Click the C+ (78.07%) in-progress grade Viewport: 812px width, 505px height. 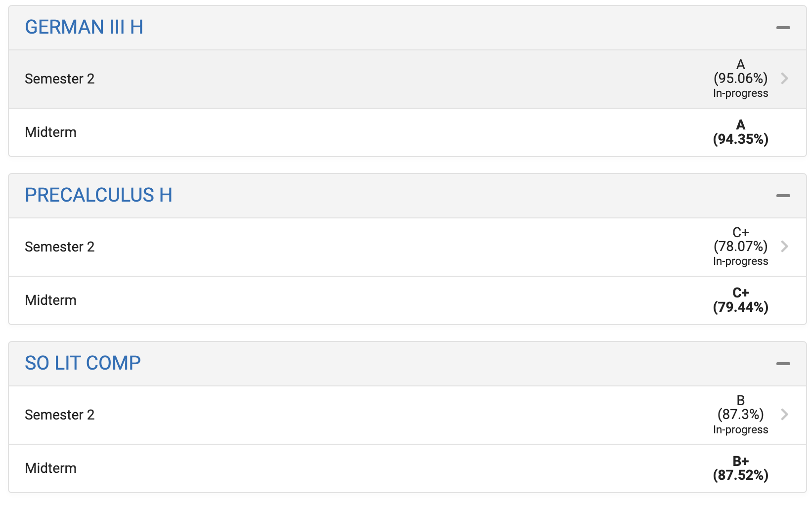click(x=740, y=247)
